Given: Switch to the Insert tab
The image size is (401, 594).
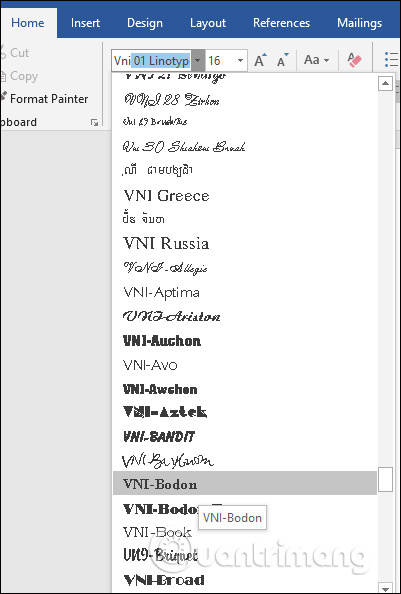Looking at the screenshot, I should tap(85, 23).
